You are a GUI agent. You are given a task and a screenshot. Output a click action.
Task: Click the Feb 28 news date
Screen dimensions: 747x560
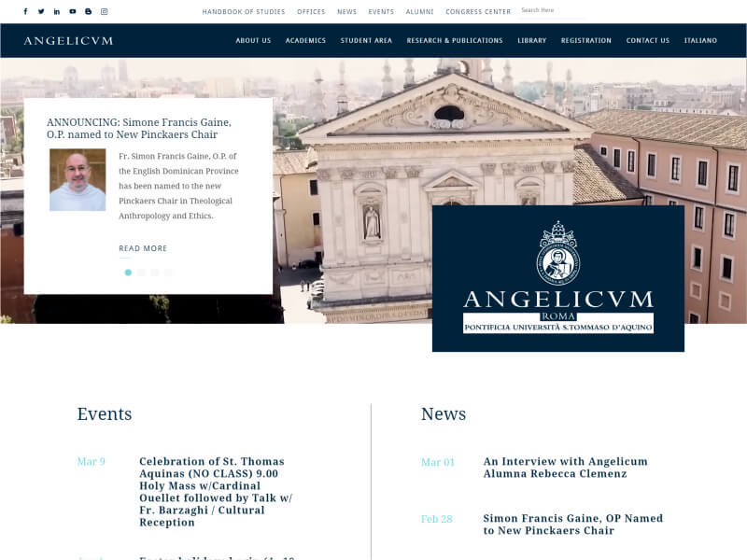[x=437, y=519]
